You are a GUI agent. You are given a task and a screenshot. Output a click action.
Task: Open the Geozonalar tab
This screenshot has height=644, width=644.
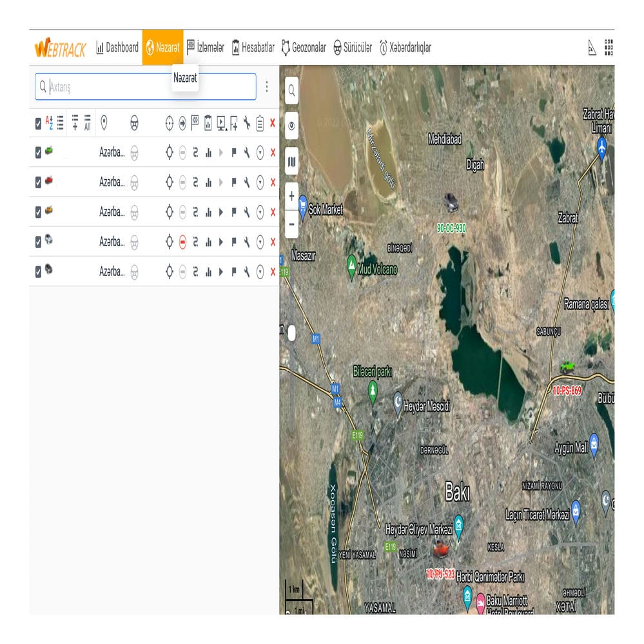(304, 48)
